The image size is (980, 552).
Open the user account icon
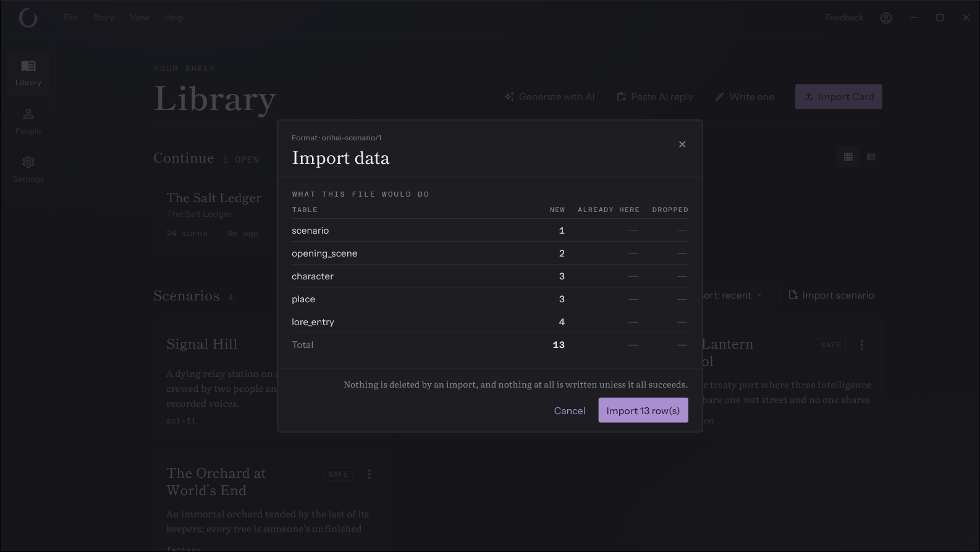pyautogui.click(x=886, y=18)
